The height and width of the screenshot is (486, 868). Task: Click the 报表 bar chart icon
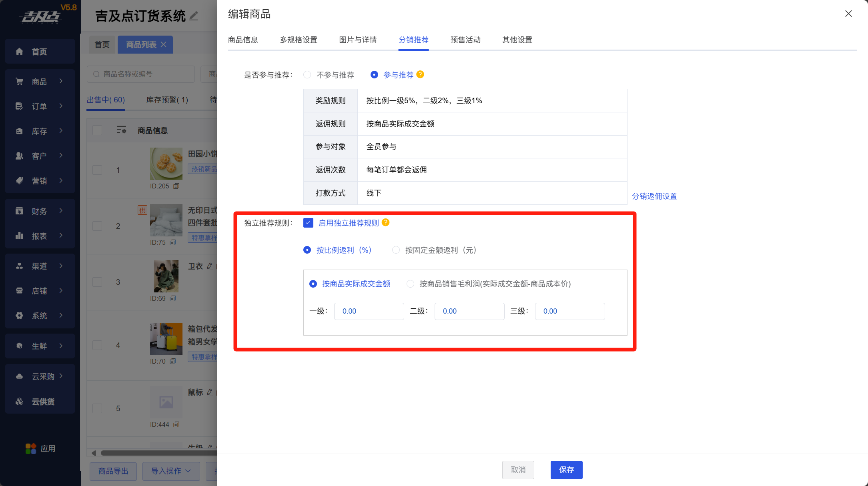tap(19, 236)
